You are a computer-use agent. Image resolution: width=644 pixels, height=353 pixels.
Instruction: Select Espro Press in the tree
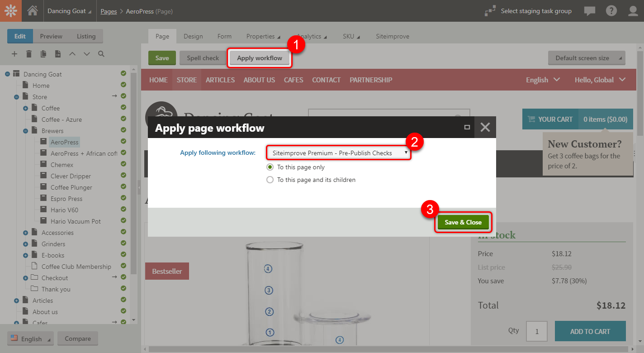tap(66, 199)
